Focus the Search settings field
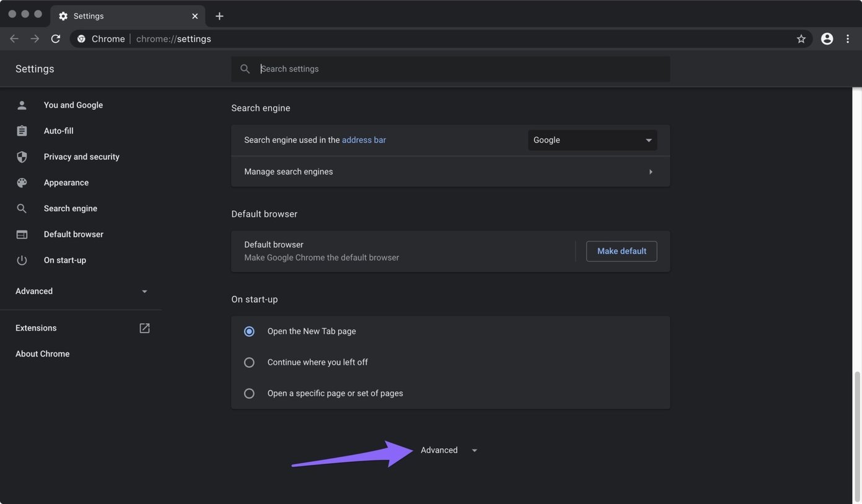 [451, 69]
